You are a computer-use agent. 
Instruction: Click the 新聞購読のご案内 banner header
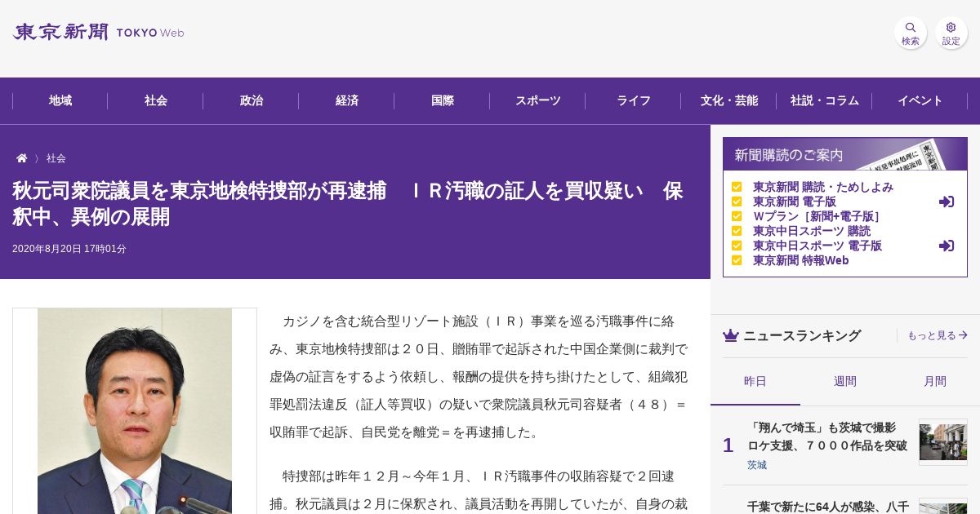(845, 154)
